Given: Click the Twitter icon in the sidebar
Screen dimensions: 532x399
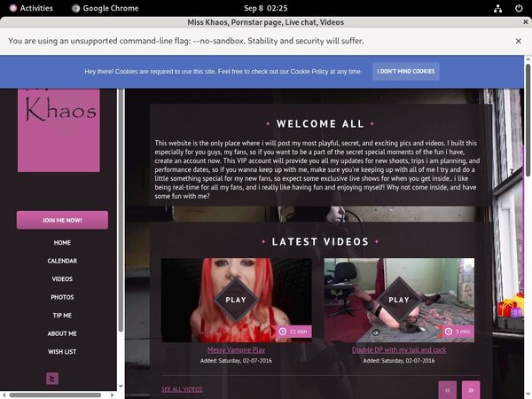Looking at the screenshot, I should (x=52, y=379).
